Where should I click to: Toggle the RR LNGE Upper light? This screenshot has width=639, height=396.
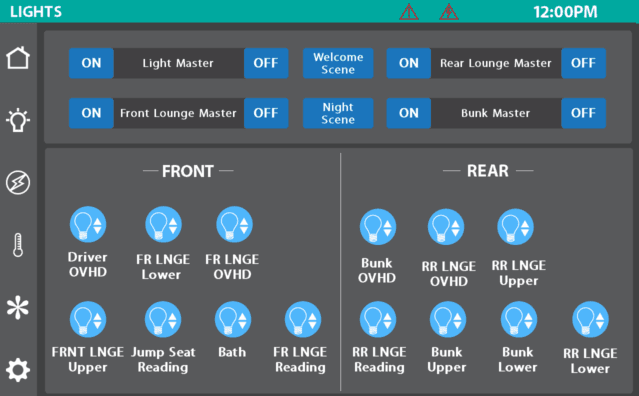click(x=516, y=227)
